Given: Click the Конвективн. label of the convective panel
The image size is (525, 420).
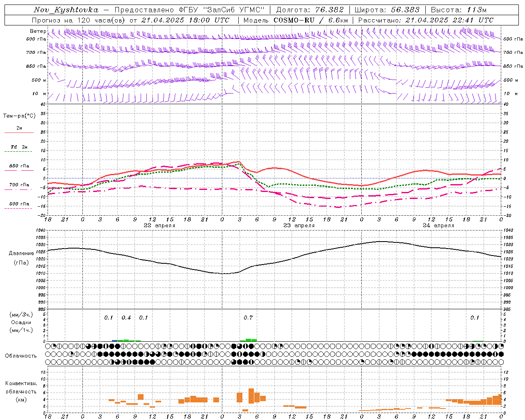Looking at the screenshot, I should point(21,383).
